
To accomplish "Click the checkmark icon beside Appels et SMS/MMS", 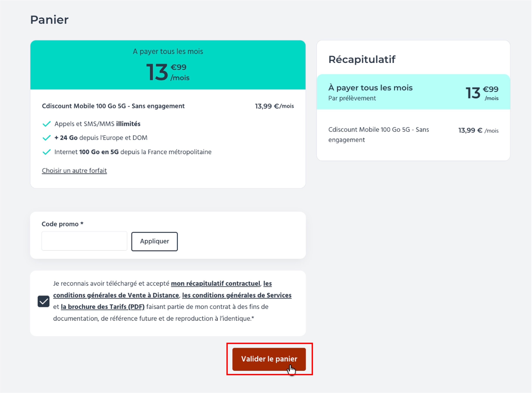I will pyautogui.click(x=46, y=124).
